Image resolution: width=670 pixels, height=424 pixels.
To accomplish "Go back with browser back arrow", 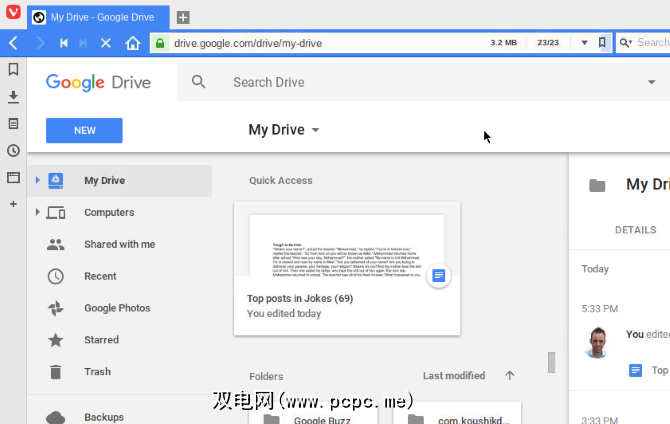I will (13, 43).
